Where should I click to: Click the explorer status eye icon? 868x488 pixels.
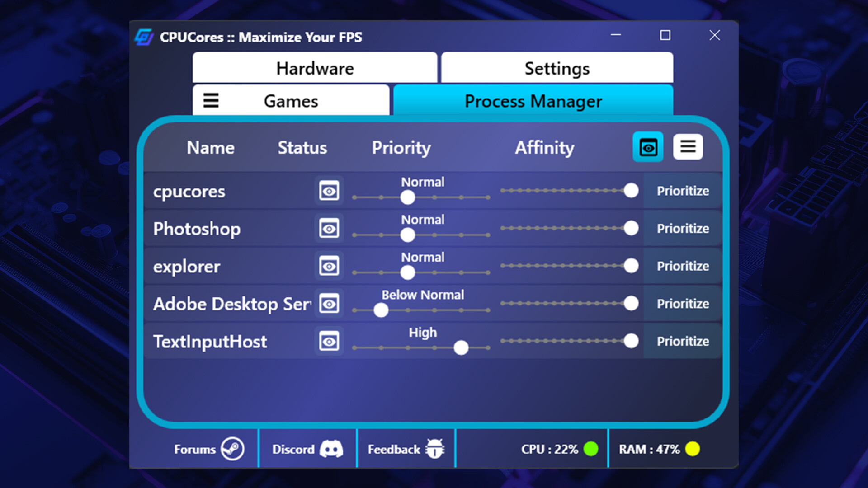coord(329,266)
